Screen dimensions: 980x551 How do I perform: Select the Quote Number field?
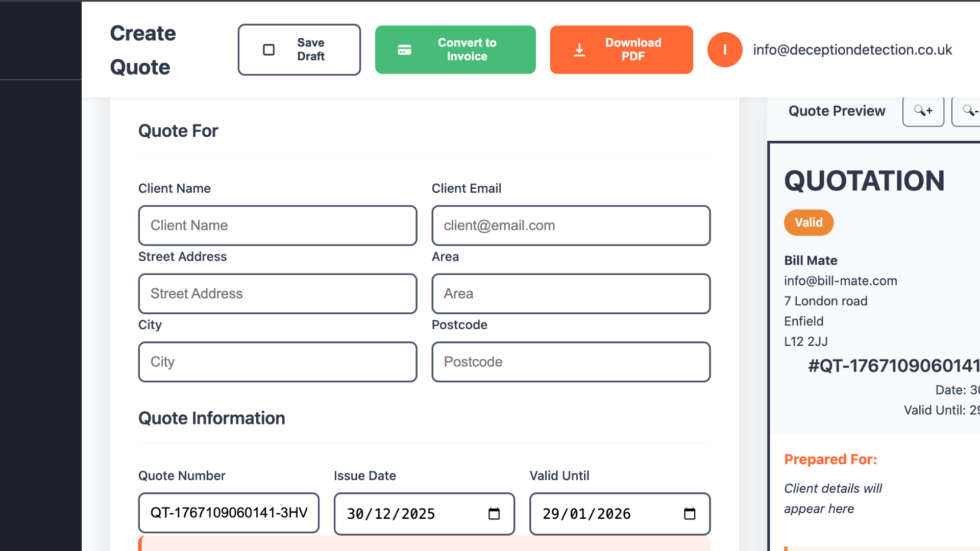click(228, 513)
